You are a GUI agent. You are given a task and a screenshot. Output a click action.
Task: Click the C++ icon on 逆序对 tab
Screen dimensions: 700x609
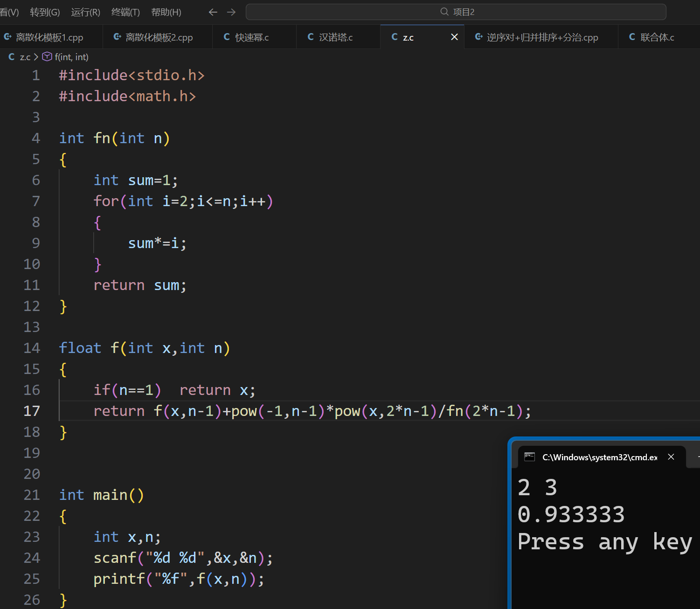(x=478, y=36)
